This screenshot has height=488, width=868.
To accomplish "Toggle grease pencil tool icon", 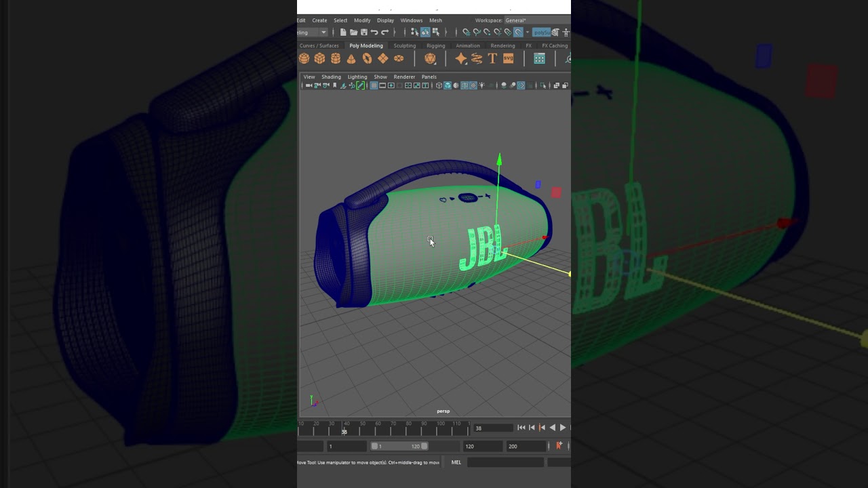I will pyautogui.click(x=360, y=85).
